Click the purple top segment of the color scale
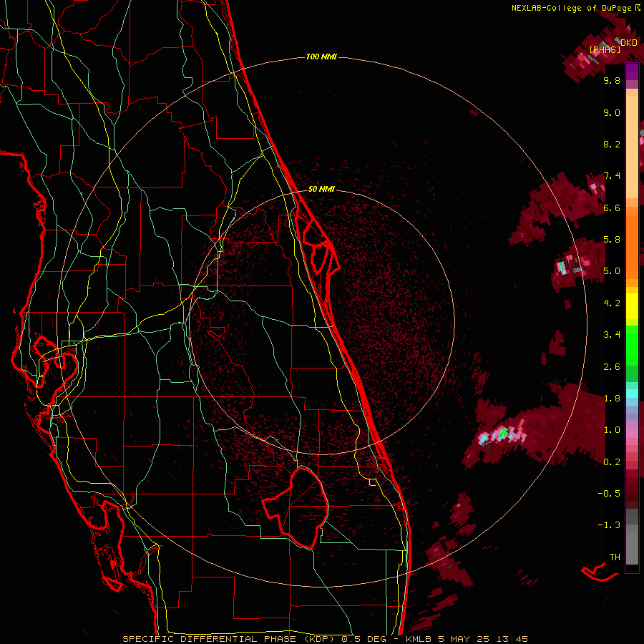Viewport: 644px width, 644px height. pos(632,72)
